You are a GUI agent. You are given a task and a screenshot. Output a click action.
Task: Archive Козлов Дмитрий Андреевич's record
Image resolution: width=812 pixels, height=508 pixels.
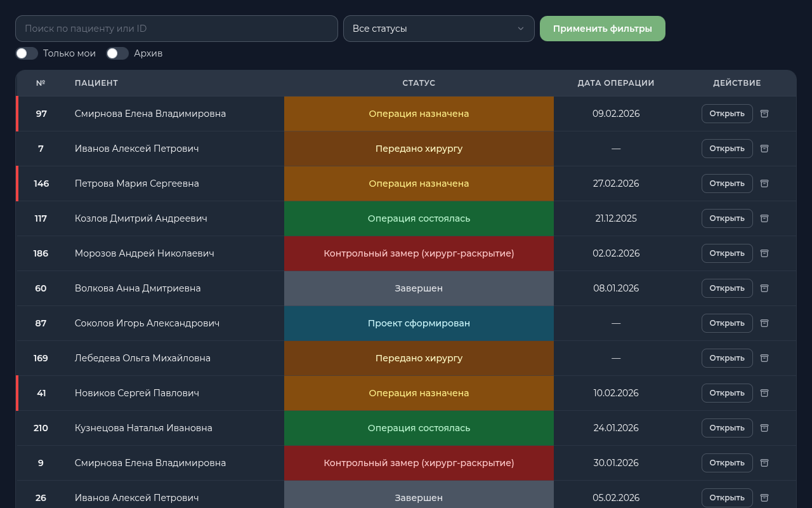[764, 218]
